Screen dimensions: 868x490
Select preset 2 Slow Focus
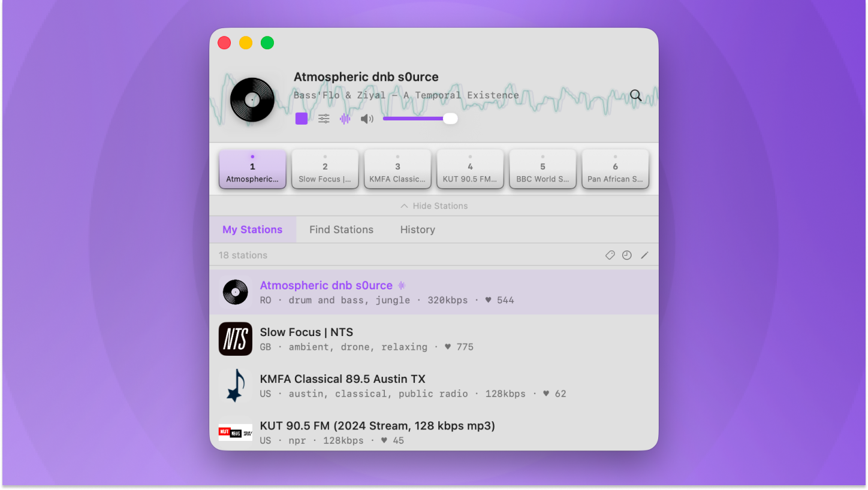click(325, 170)
